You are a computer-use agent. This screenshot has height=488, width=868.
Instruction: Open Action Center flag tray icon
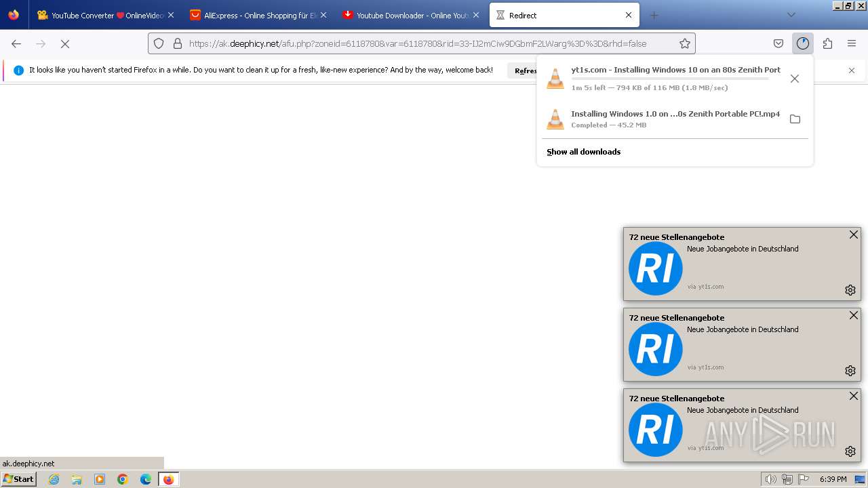tap(804, 479)
